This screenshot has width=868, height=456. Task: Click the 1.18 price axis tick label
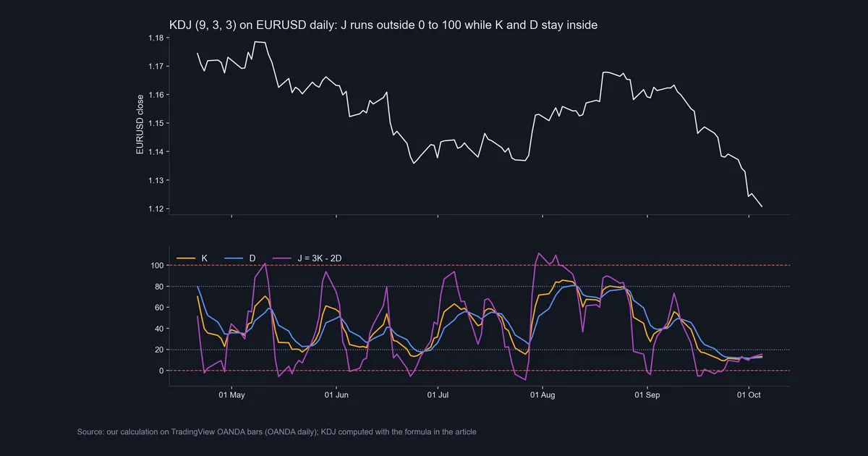[156, 38]
